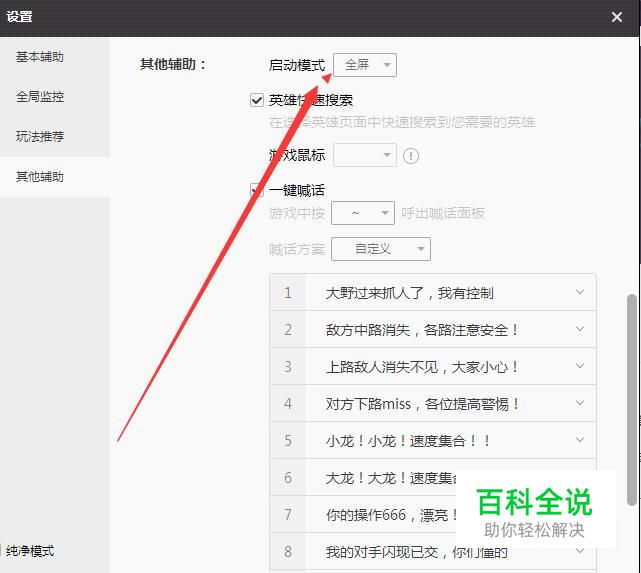Switch to the 全局监控 tab

click(x=40, y=97)
